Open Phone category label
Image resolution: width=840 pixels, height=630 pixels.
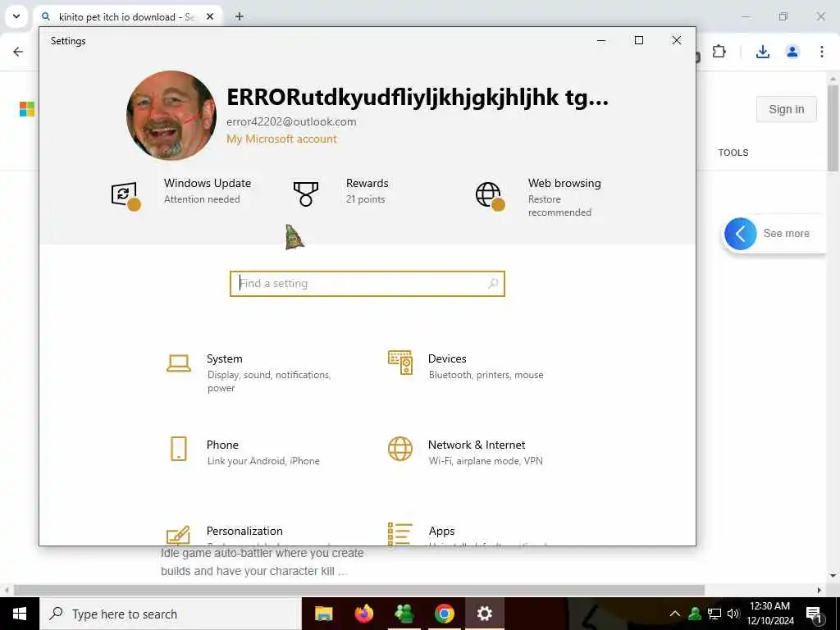click(x=222, y=445)
